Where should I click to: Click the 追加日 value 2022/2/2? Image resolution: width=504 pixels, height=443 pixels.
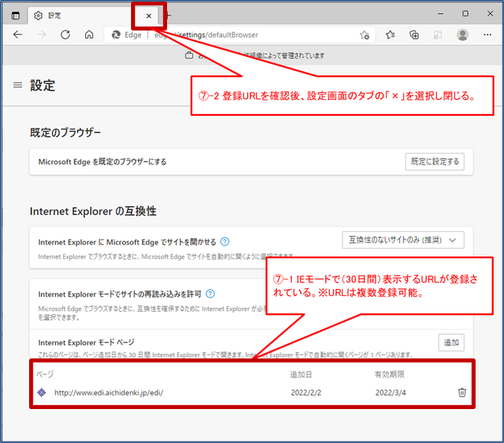(x=306, y=392)
